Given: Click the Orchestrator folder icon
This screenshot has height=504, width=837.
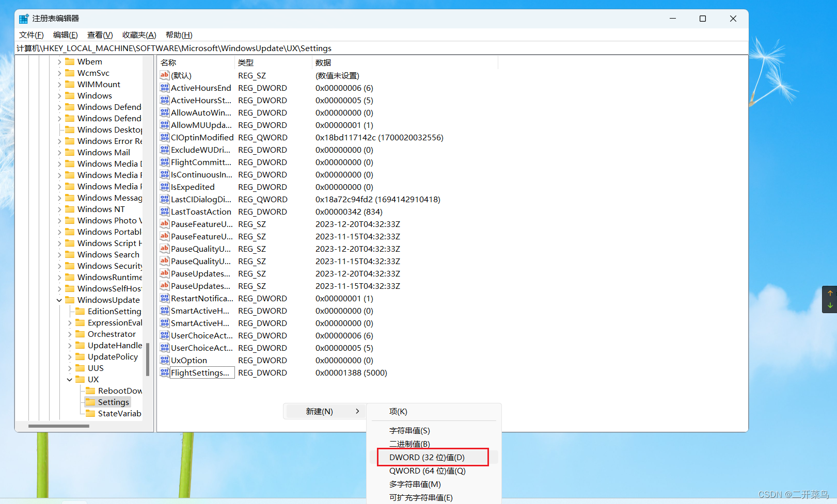Looking at the screenshot, I should point(80,334).
